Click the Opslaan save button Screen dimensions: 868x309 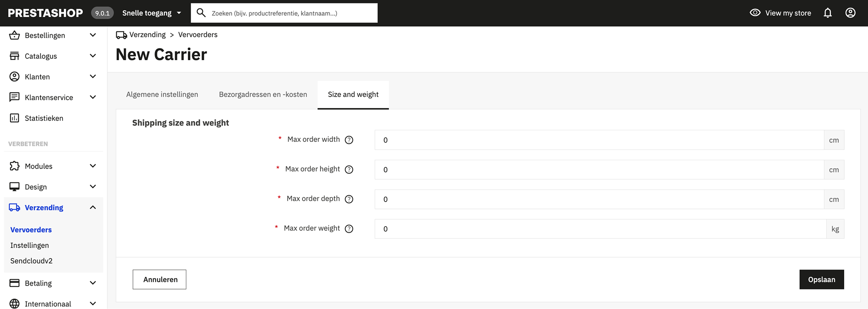[x=822, y=279]
